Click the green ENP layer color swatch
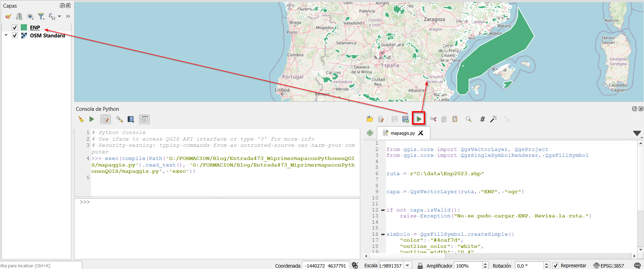Image resolution: width=644 pixels, height=269 pixels. (x=24, y=27)
